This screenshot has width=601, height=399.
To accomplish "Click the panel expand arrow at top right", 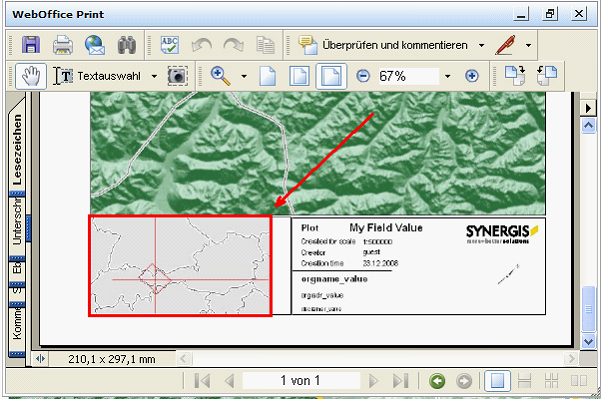I will coord(588,108).
